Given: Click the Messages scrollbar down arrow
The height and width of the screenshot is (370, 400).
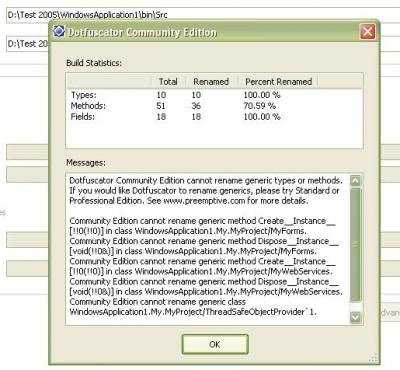Looking at the screenshot, I should click(x=356, y=317).
